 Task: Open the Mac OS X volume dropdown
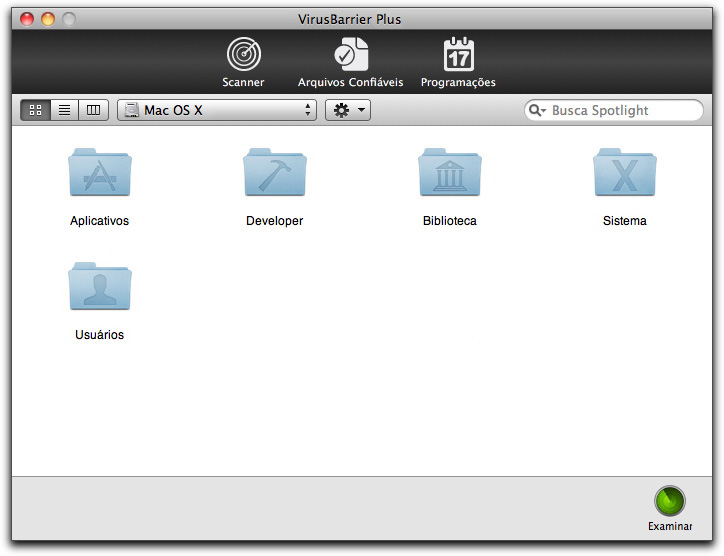click(x=217, y=110)
